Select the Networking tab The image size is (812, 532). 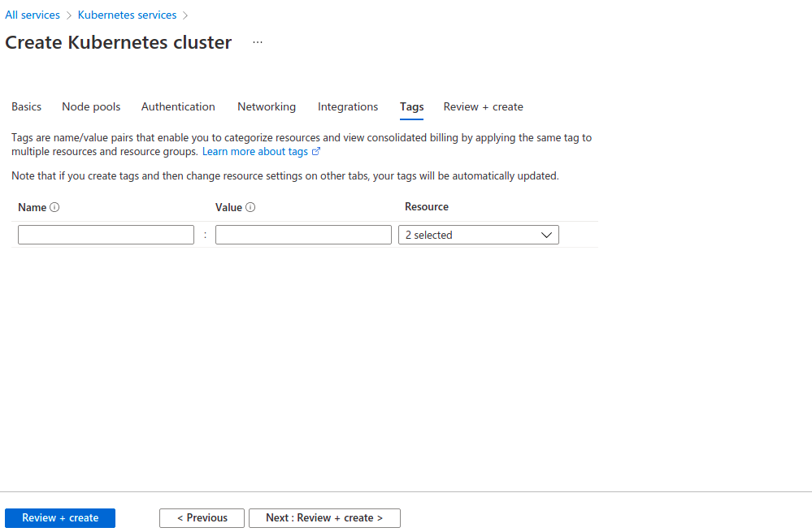coord(267,106)
